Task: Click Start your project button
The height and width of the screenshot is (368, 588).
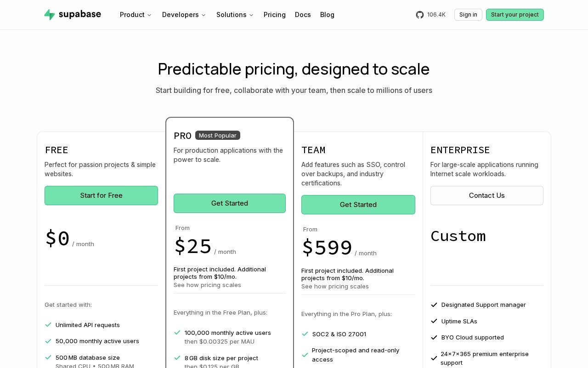Action: (x=515, y=15)
